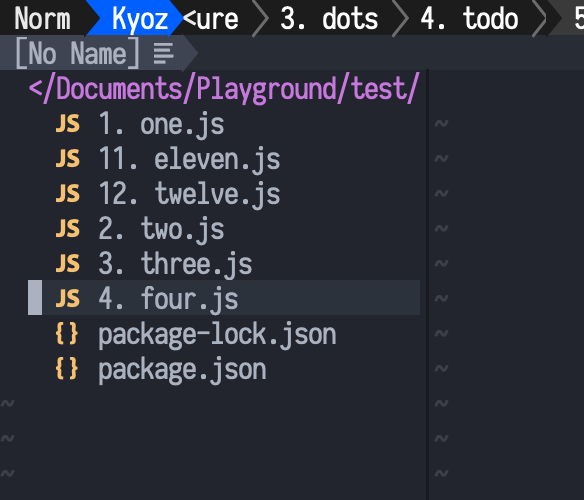Click the JS icon beside 3. three.js
Image resolution: width=584 pixels, height=500 pixels.
click(67, 263)
